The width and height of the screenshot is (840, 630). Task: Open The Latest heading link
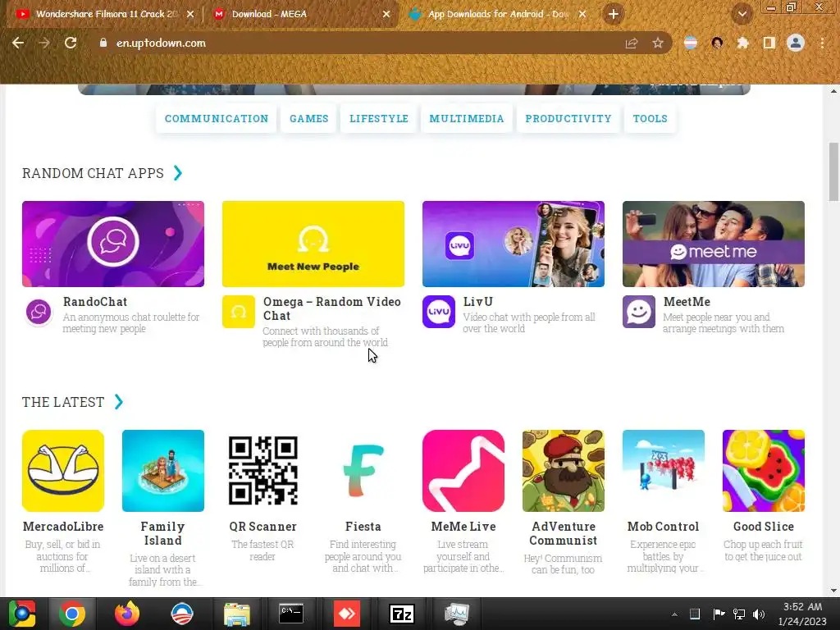[63, 402]
